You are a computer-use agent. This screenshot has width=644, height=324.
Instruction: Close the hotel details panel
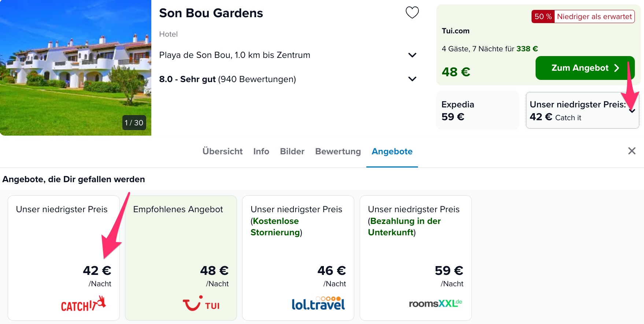click(x=632, y=151)
